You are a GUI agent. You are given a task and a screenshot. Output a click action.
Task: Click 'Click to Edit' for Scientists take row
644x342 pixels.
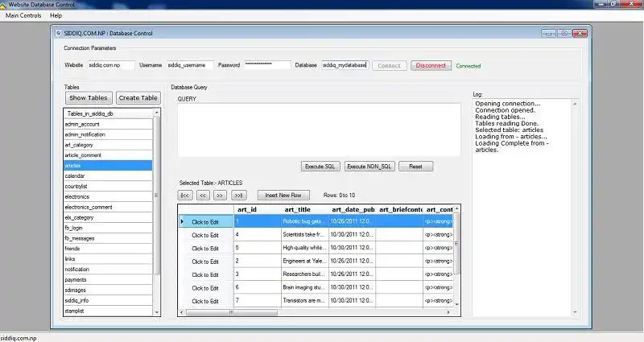205,235
